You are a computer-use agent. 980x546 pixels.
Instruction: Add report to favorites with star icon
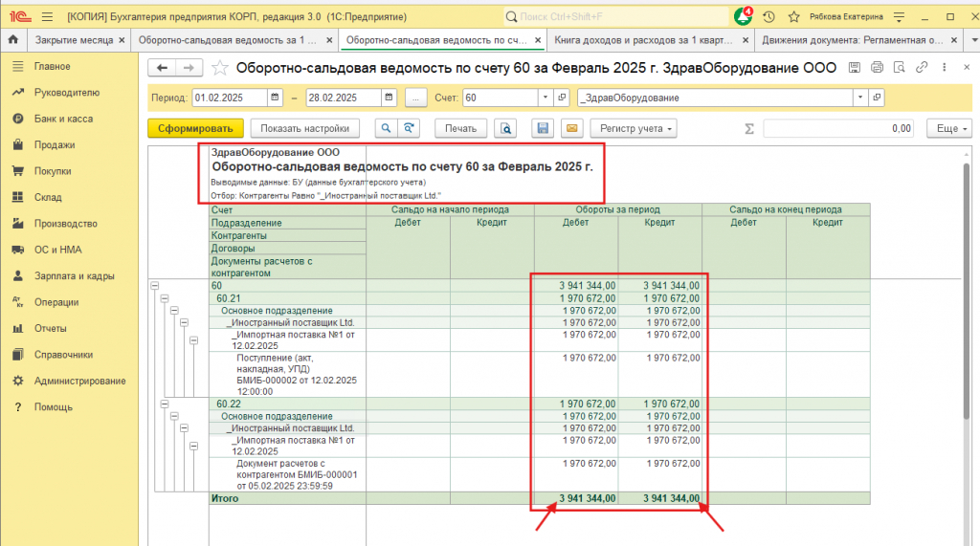pyautogui.click(x=220, y=68)
